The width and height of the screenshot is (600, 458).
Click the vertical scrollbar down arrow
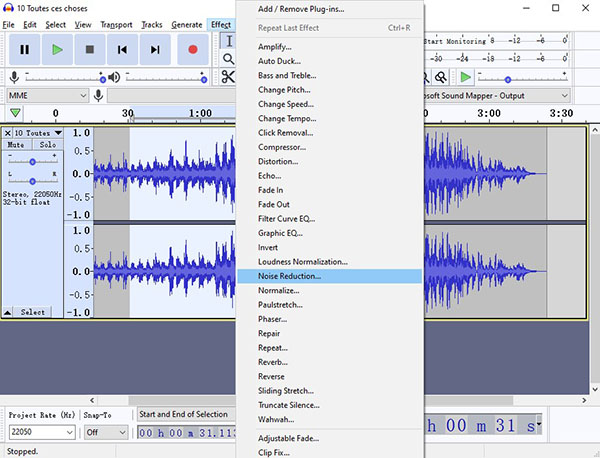click(595, 390)
